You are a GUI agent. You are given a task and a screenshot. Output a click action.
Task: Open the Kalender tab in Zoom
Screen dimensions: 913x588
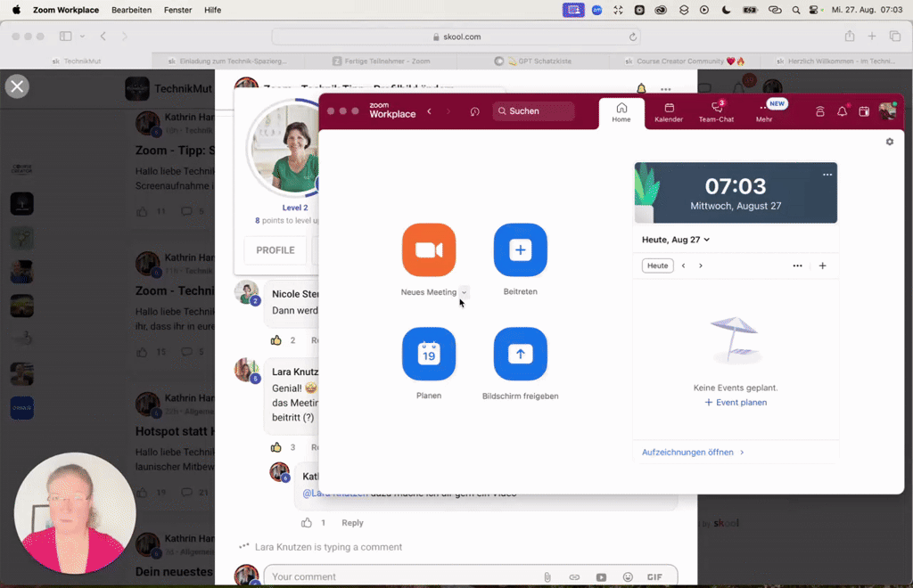(669, 113)
